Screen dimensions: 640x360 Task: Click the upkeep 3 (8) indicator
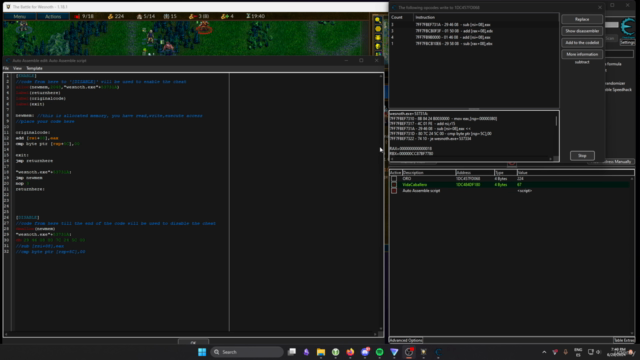pos(199,16)
